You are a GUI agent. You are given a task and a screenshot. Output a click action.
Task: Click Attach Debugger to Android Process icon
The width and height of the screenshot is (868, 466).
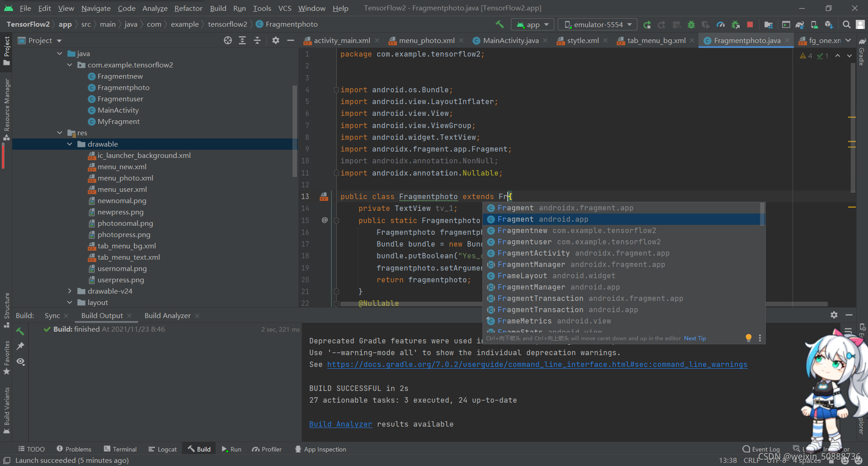(x=736, y=24)
